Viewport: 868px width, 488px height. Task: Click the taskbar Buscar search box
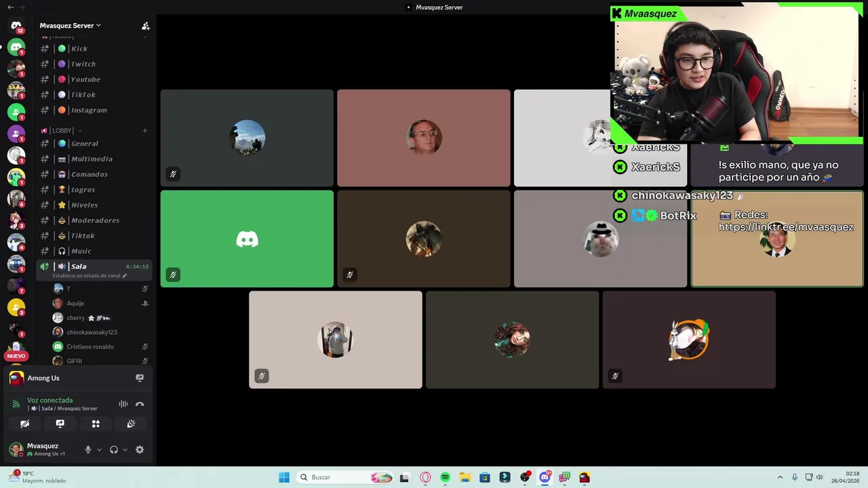(x=346, y=477)
